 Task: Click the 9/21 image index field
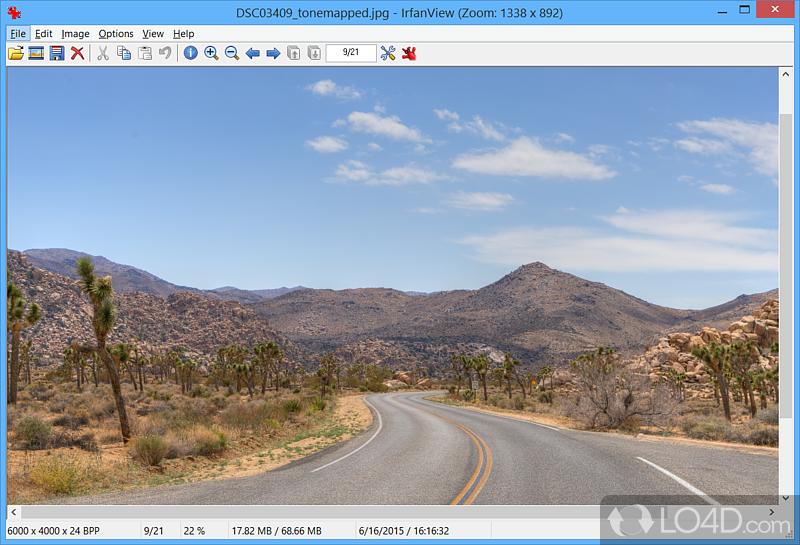[x=351, y=53]
